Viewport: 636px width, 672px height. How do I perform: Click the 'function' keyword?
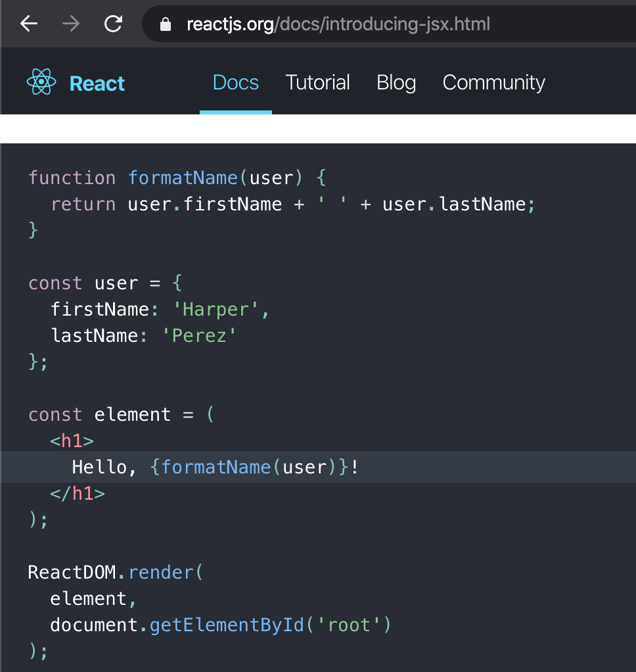pos(72,178)
